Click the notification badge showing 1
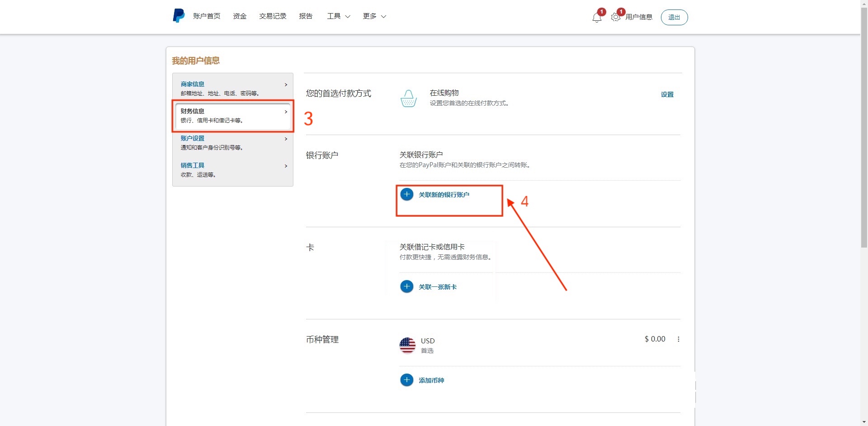 pos(601,11)
